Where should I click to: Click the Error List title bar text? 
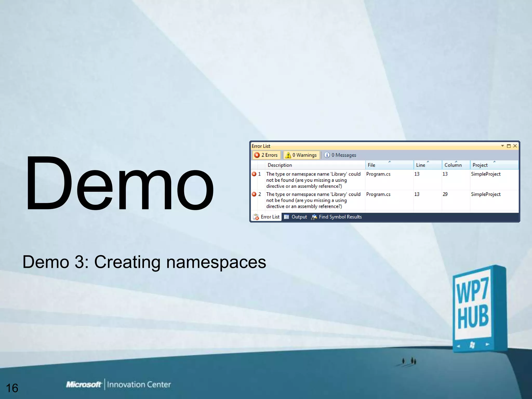tap(261, 146)
